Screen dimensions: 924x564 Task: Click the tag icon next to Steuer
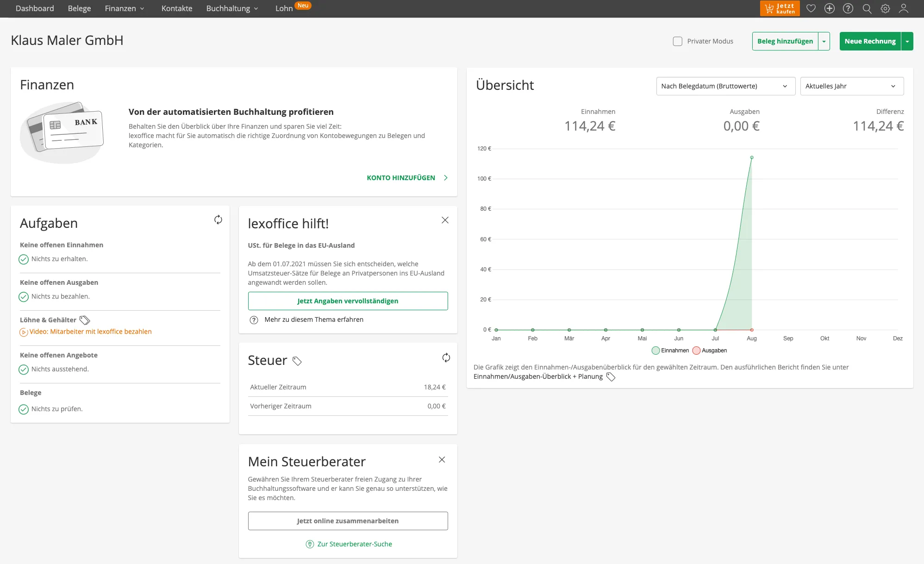click(297, 361)
